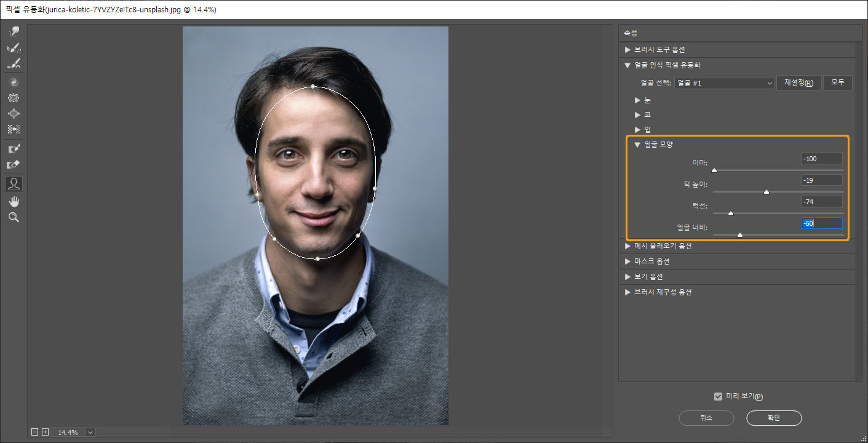868x443 pixels.
Task: Click the chin control point on face outline
Action: coord(317,259)
